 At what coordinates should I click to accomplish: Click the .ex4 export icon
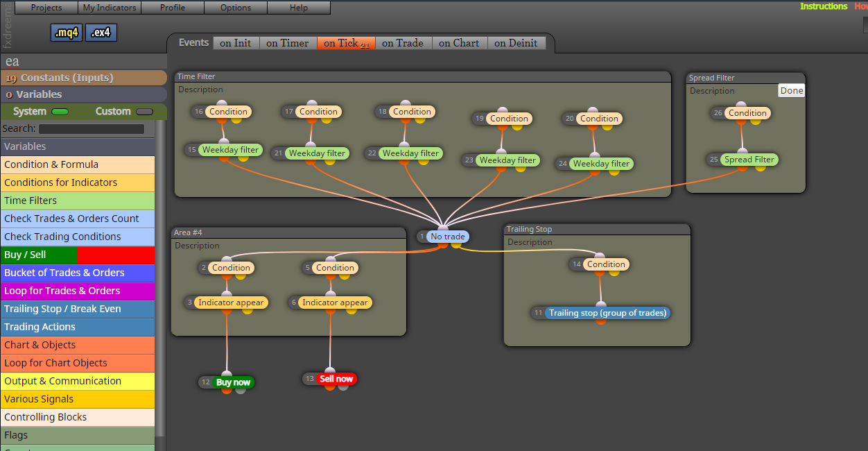pos(101,33)
